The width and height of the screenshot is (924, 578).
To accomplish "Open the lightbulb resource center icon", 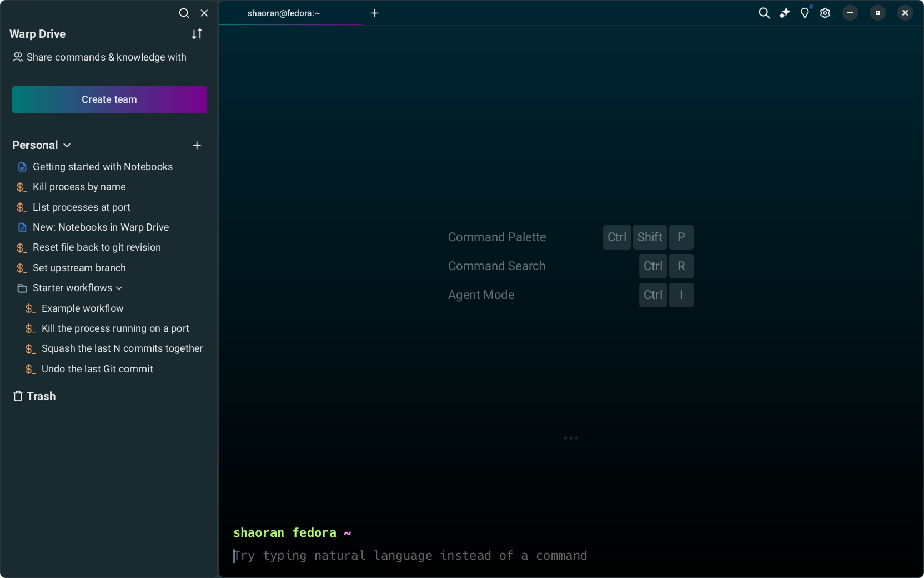I will 805,13.
